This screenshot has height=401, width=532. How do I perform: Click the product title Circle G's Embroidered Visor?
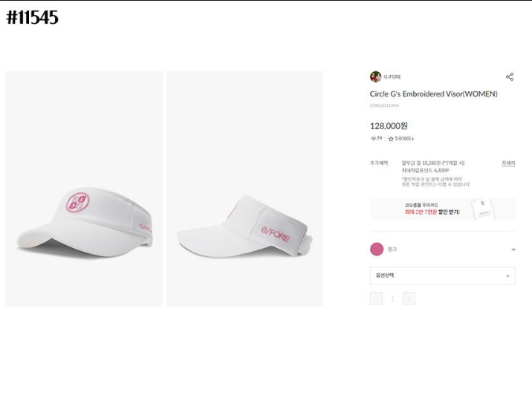[434, 94]
